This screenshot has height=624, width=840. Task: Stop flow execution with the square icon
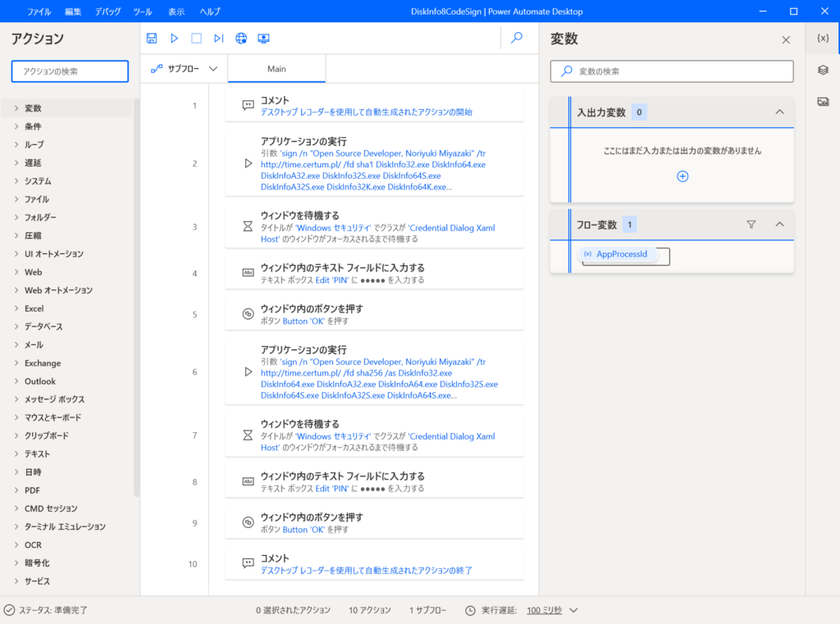tap(197, 38)
